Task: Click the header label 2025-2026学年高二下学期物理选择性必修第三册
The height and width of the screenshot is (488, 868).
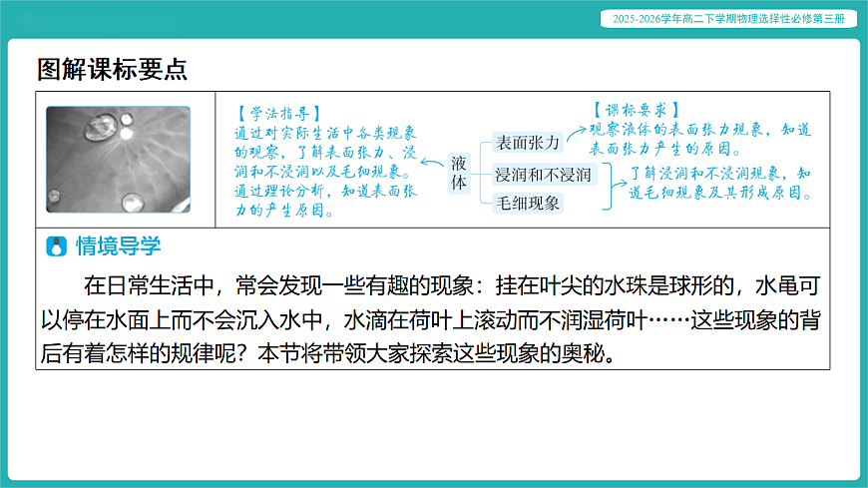Action: click(728, 19)
